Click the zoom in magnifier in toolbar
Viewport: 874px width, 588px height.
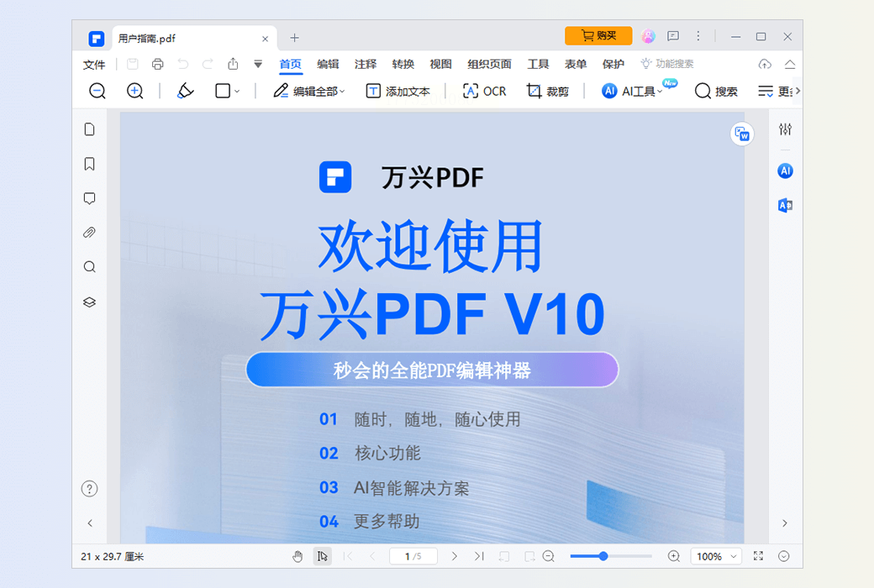pyautogui.click(x=135, y=91)
